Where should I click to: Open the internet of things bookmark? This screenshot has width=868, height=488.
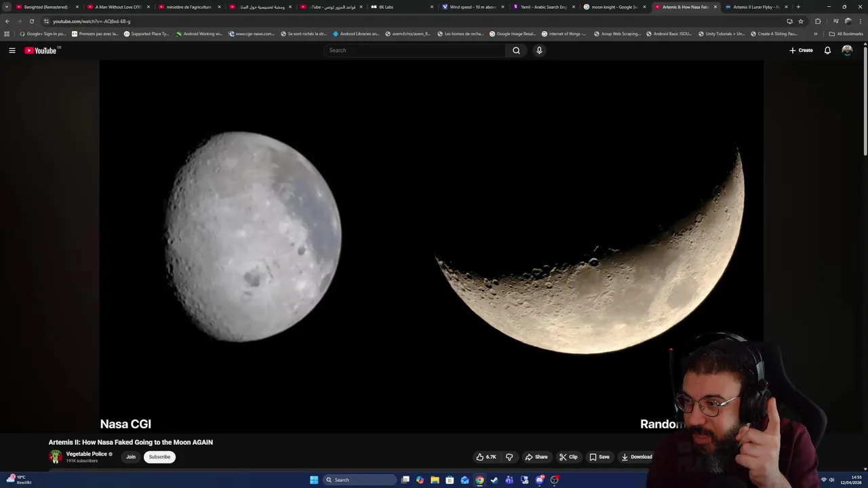[564, 33]
